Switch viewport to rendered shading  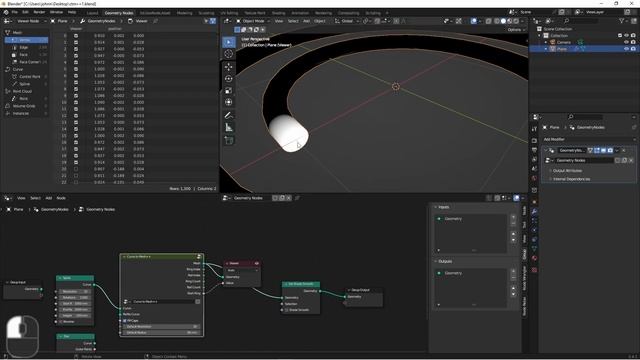point(516,21)
